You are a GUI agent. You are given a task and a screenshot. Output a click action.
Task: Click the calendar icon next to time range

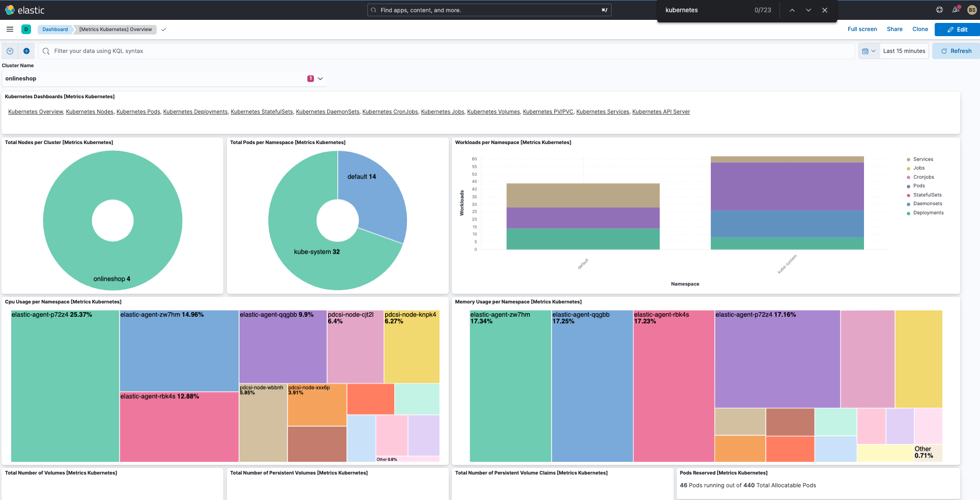coord(865,51)
